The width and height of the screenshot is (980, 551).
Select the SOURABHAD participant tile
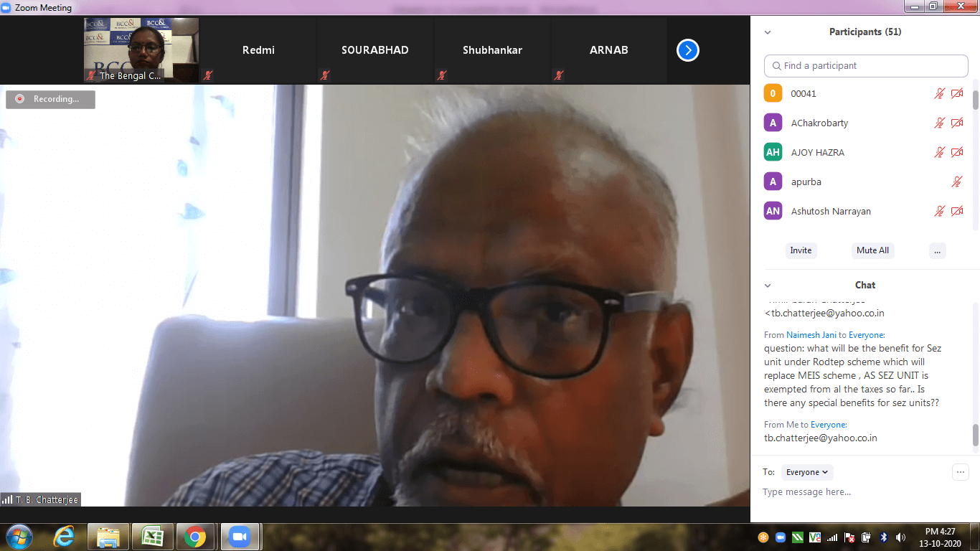[374, 50]
